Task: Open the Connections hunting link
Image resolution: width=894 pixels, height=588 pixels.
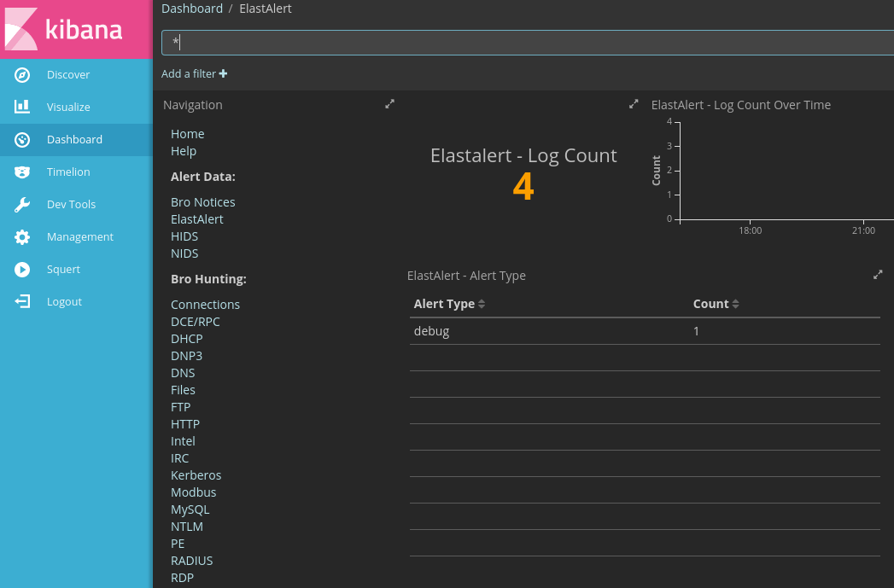Action: point(205,305)
